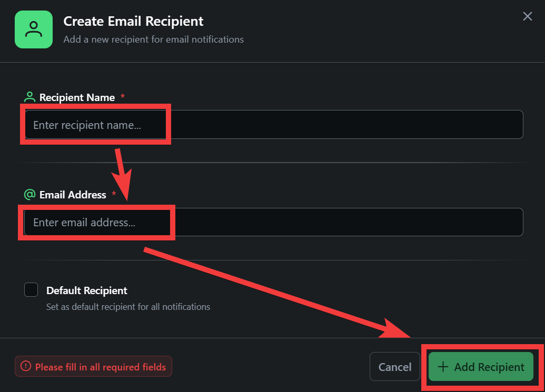The width and height of the screenshot is (545, 392).
Task: Click the red asterisk next to Email Address
Action: click(113, 194)
